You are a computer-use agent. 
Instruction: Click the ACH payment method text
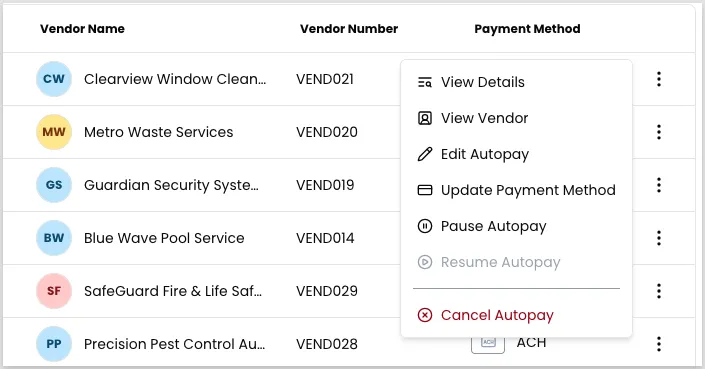[x=531, y=343]
